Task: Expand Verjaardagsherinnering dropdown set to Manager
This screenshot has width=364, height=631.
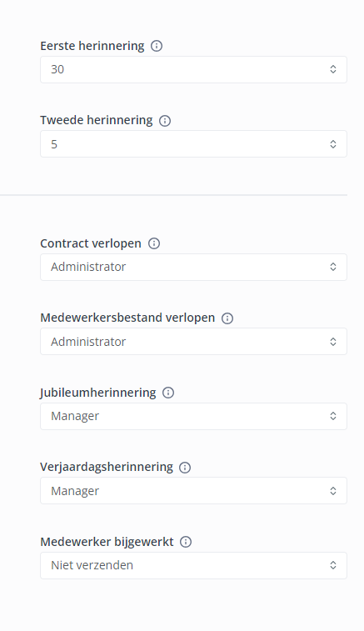Action: coord(193,491)
